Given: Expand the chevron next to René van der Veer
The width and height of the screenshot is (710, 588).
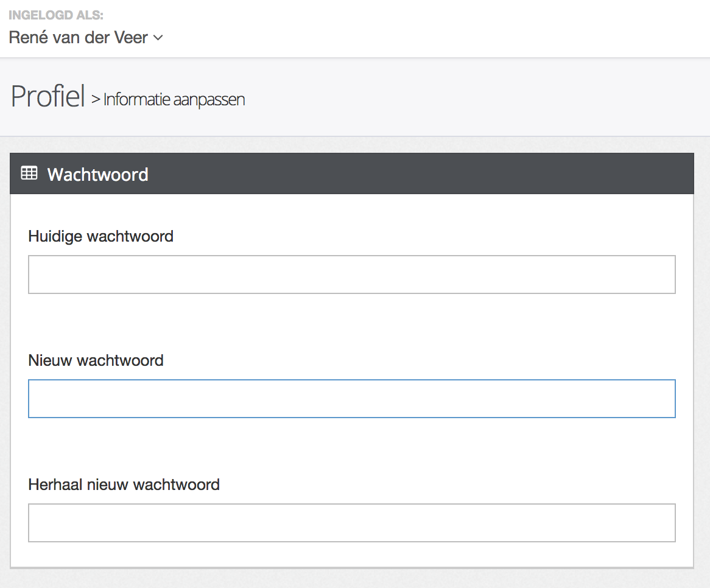Looking at the screenshot, I should pos(158,38).
